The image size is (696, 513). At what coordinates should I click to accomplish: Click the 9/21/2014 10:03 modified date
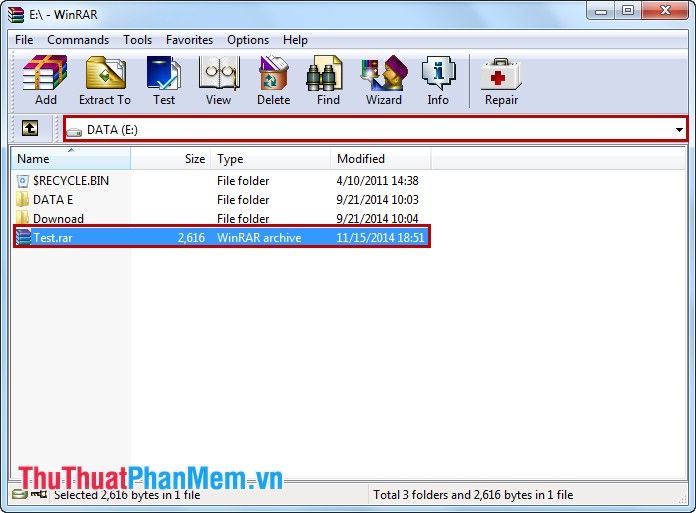click(x=377, y=200)
